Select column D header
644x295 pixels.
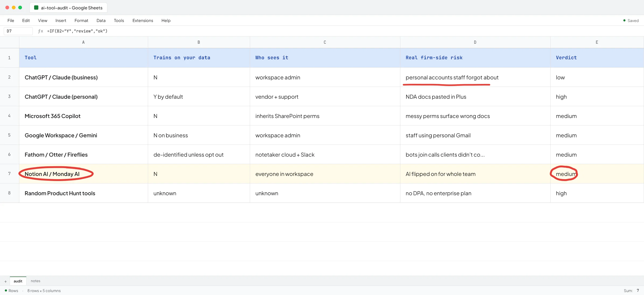coord(475,42)
